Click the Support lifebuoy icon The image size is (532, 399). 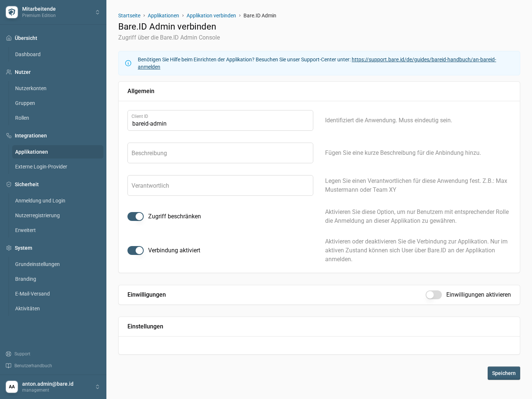coord(8,354)
